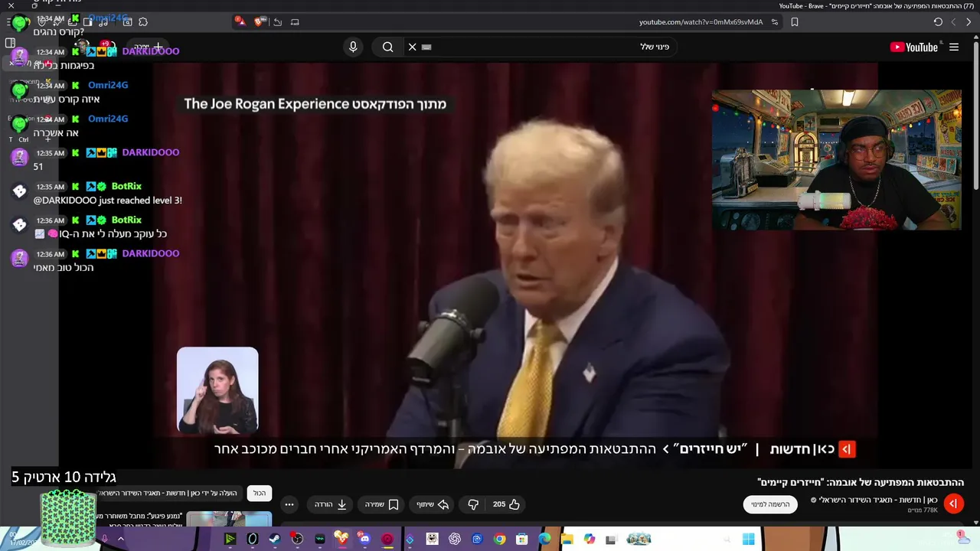This screenshot has height=551, width=980.
Task: Download video using the הורדה button
Action: [331, 504]
